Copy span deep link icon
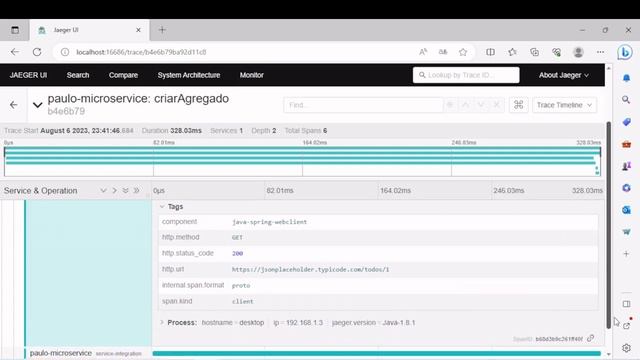640x360 pixels. click(591, 338)
